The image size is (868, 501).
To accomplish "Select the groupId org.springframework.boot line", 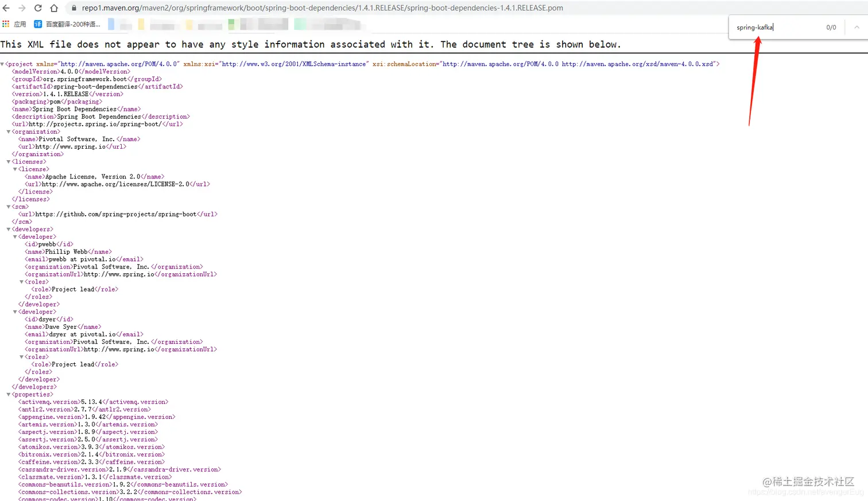I will coord(87,79).
